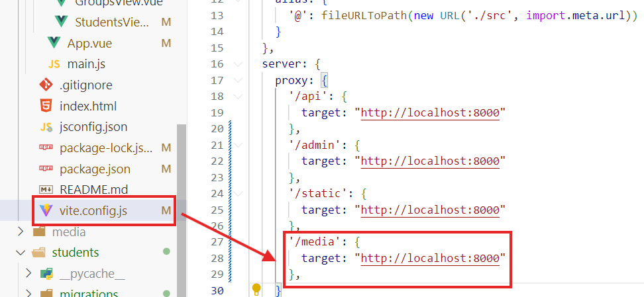Expand the __pycache__ folder arrow
The image size is (644, 297).
coord(28,273)
